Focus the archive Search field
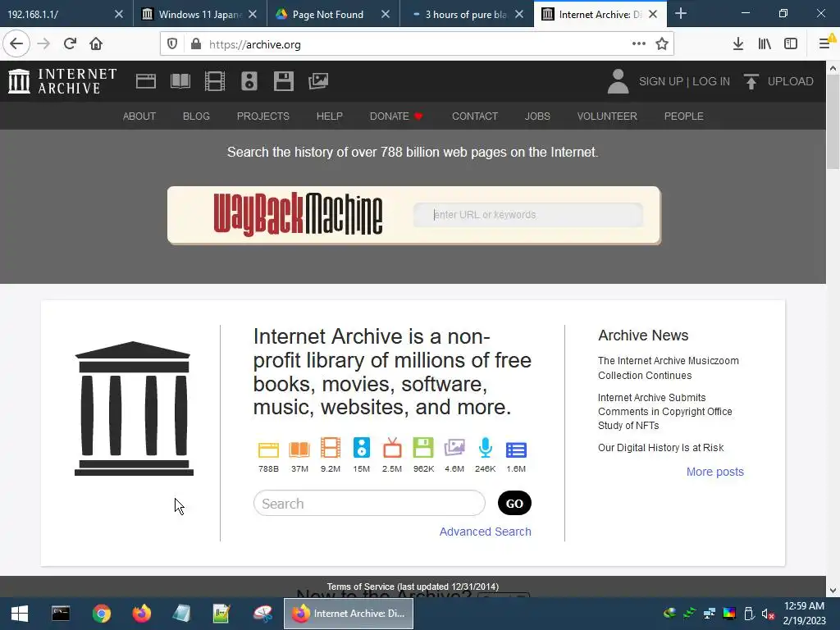840x630 pixels. (x=369, y=504)
